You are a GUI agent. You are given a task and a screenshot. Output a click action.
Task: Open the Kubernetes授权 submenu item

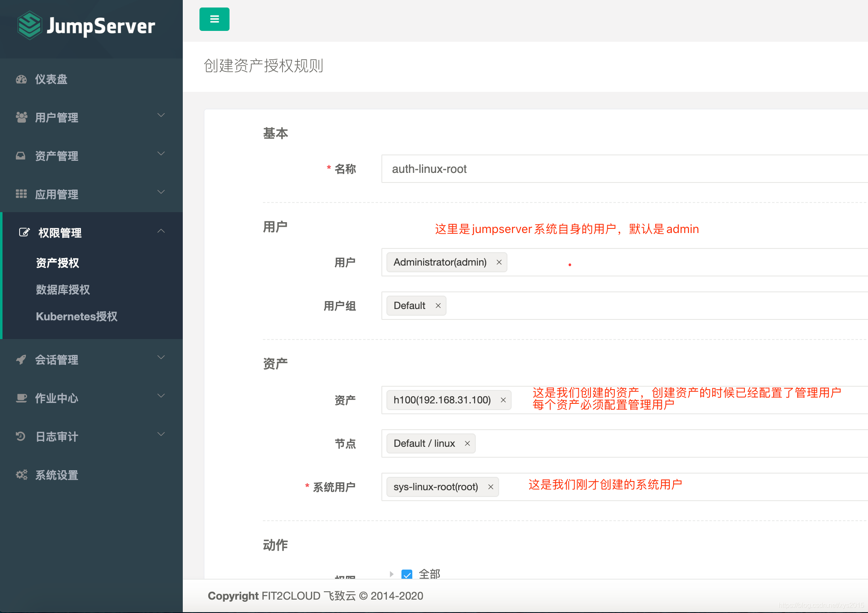(x=76, y=317)
